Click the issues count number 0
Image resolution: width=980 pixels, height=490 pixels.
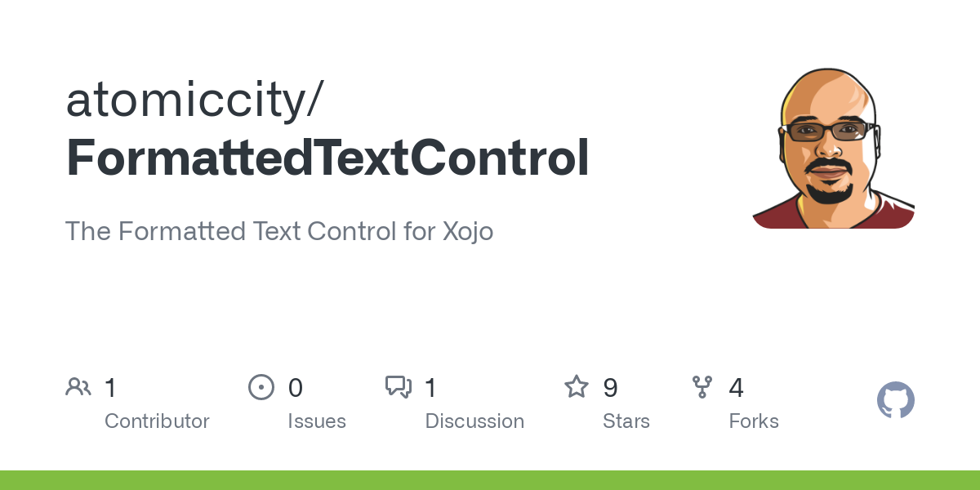(x=296, y=387)
